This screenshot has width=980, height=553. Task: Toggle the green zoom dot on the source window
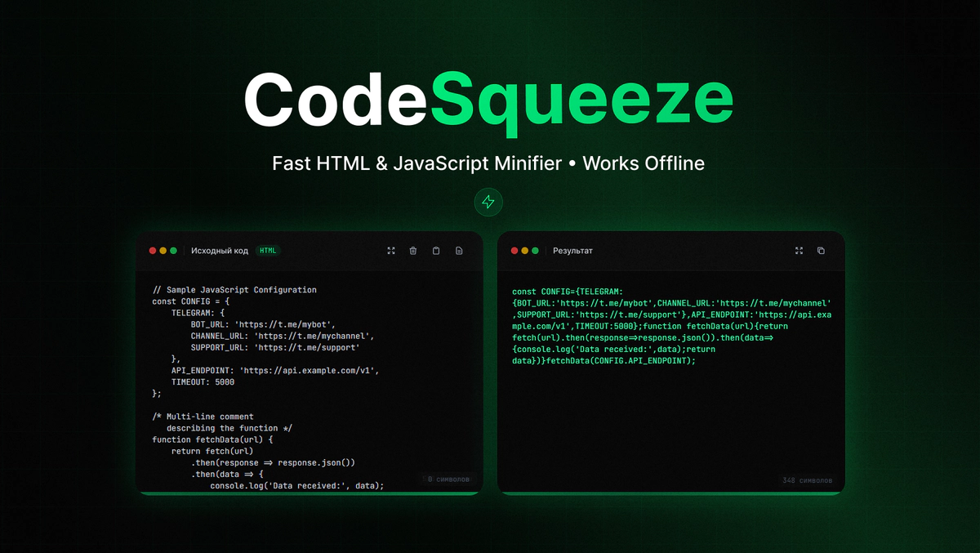coord(174,251)
